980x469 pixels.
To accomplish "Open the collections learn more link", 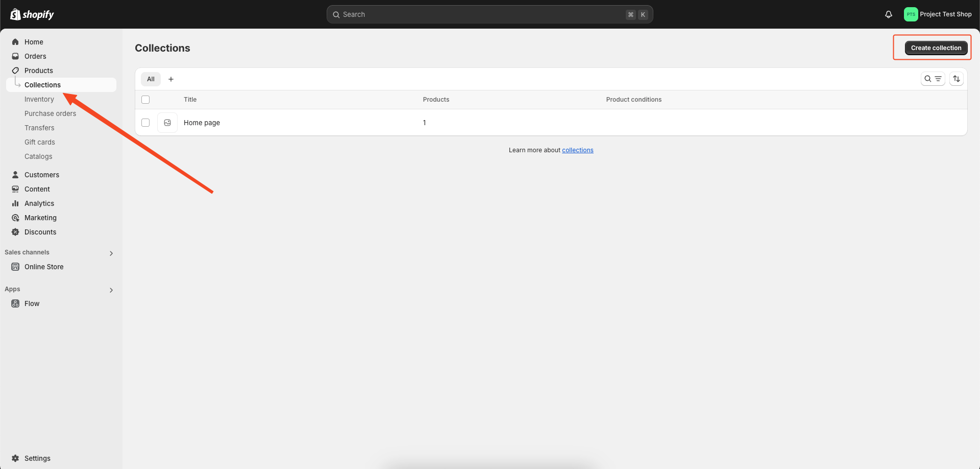I will click(577, 150).
